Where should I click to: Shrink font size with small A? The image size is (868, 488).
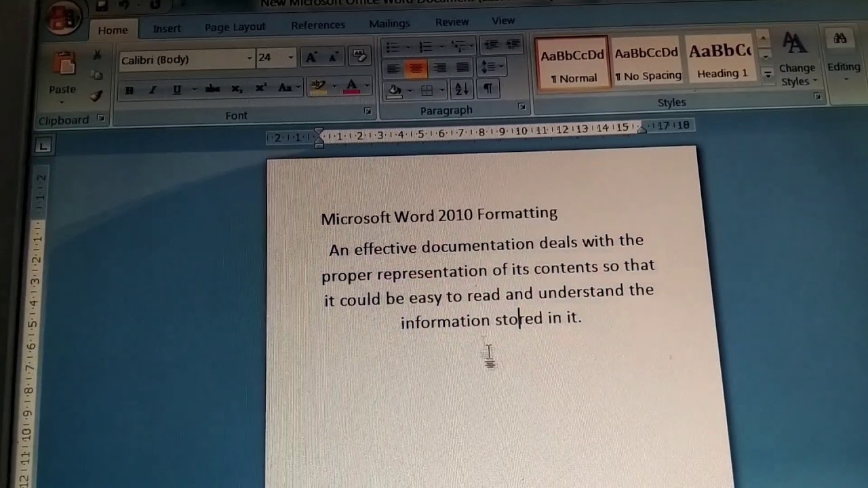point(333,58)
